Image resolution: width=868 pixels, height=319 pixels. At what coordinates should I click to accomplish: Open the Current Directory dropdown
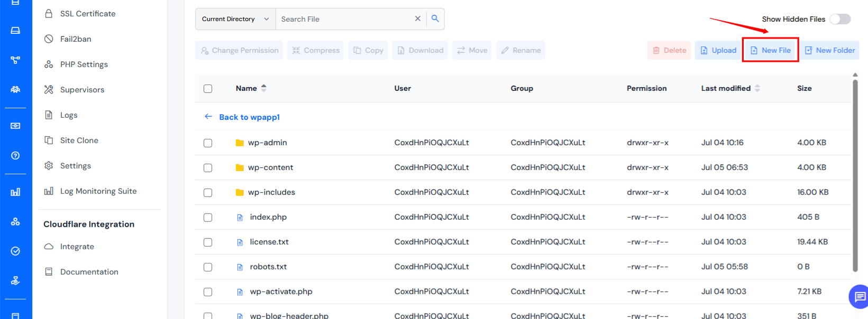pos(235,19)
